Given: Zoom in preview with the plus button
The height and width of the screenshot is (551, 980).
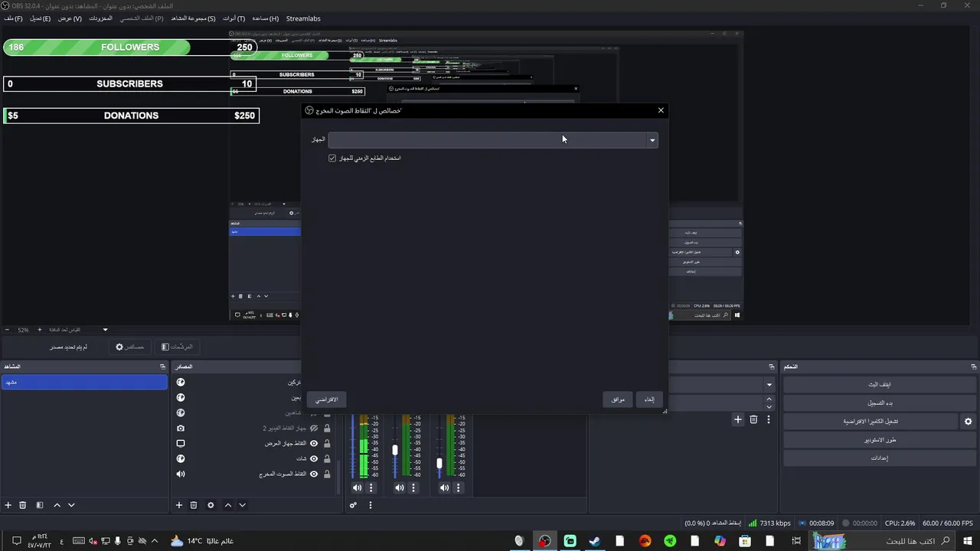Looking at the screenshot, I should coord(40,330).
